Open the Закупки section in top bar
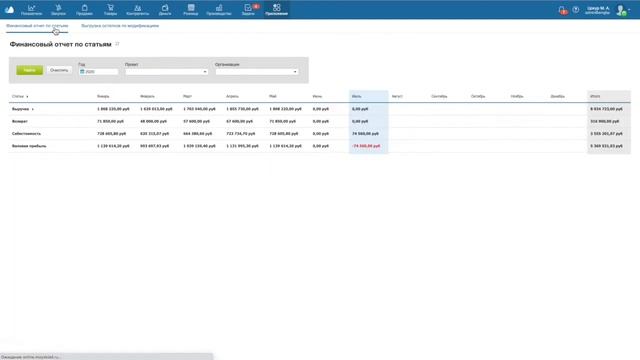Image resolution: width=640 pixels, height=360 pixels. point(58,10)
